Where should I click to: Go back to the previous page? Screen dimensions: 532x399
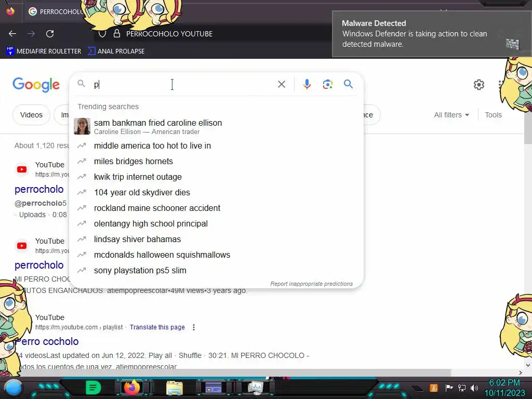[x=12, y=34]
